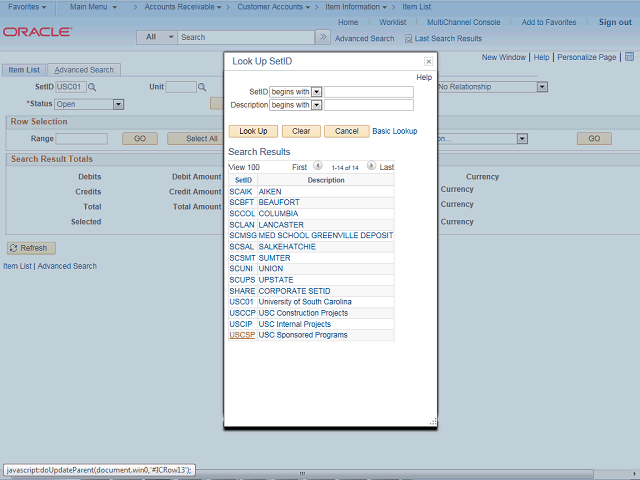Click the Description search text field
The height and width of the screenshot is (480, 640).
click(369, 105)
